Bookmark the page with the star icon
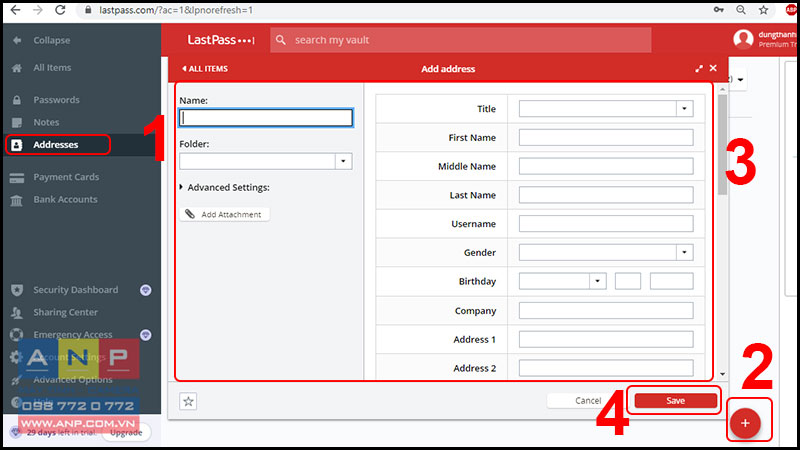 (x=763, y=10)
